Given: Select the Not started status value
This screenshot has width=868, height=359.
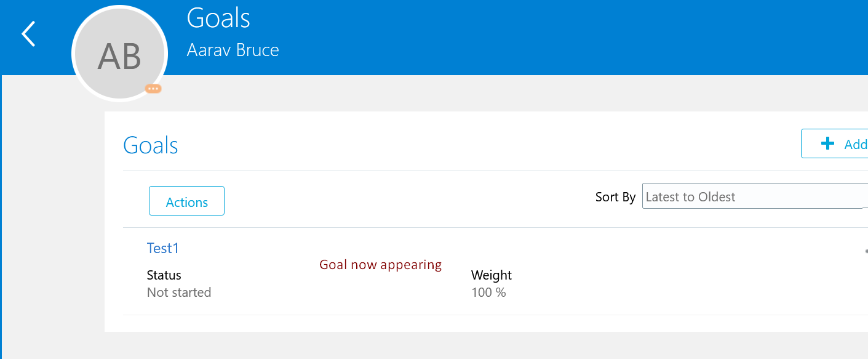Looking at the screenshot, I should 179,292.
